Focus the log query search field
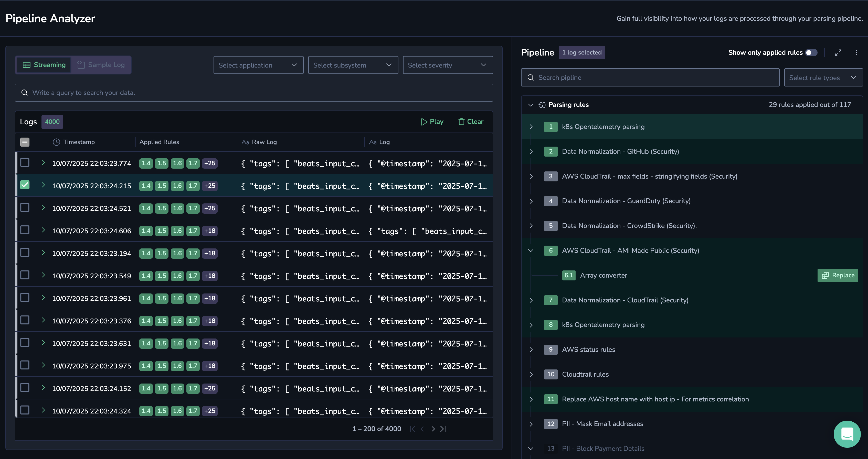The height and width of the screenshot is (459, 868). tap(254, 93)
